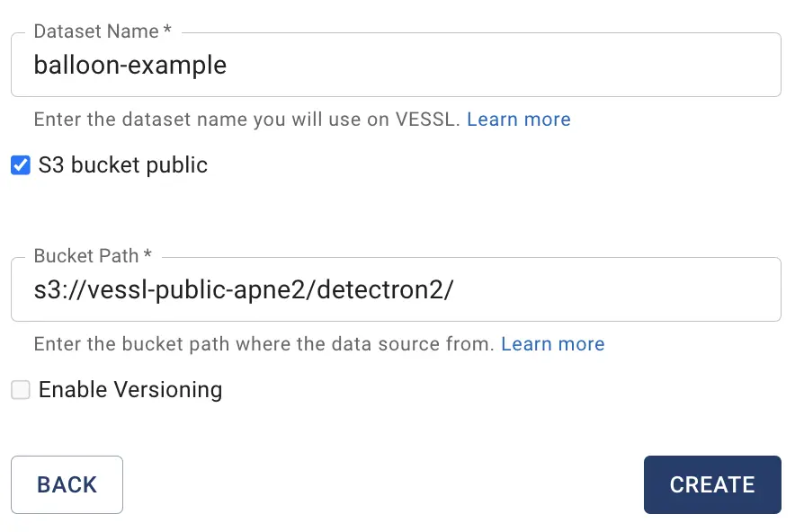Click the asterisk beside Bucket Path

147,256
